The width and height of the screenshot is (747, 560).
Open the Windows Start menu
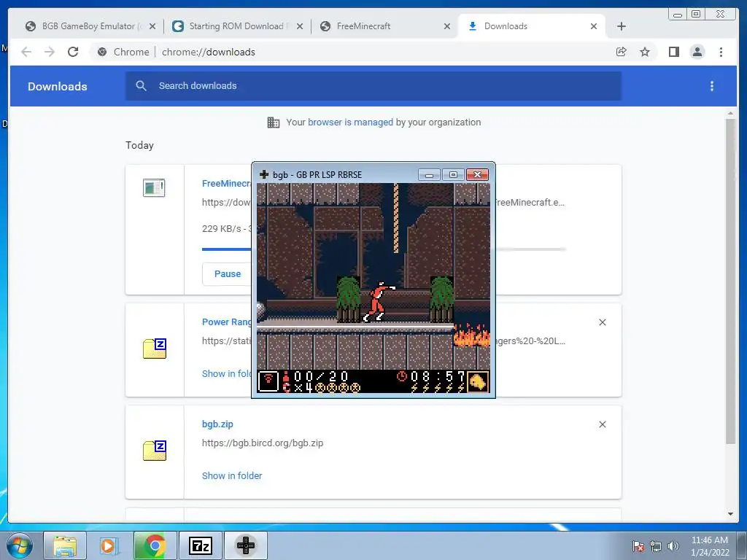19,545
